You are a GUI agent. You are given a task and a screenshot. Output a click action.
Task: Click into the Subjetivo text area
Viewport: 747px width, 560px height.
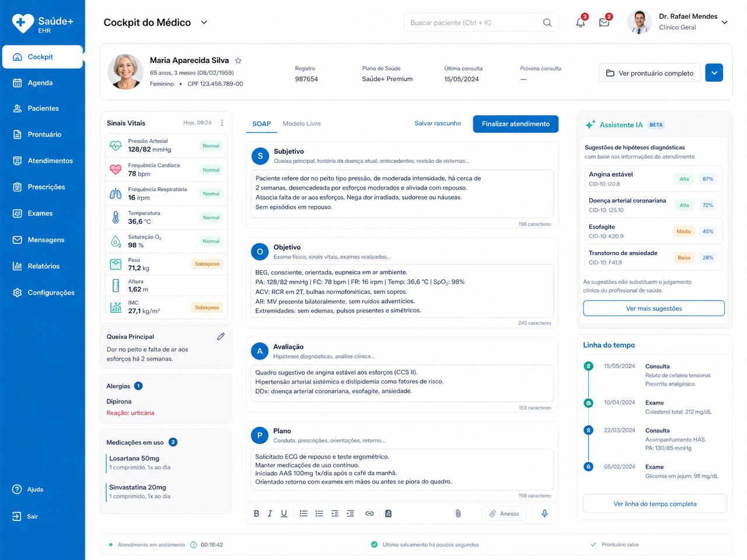[x=402, y=193]
